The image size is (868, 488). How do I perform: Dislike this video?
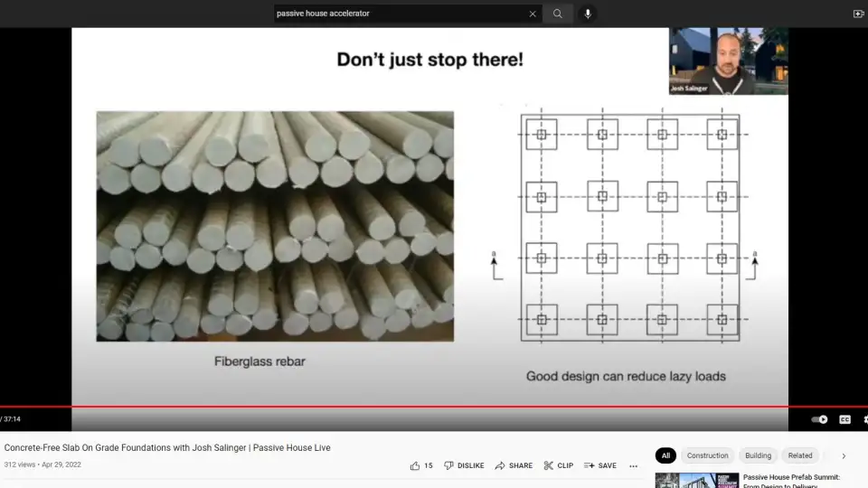click(464, 465)
